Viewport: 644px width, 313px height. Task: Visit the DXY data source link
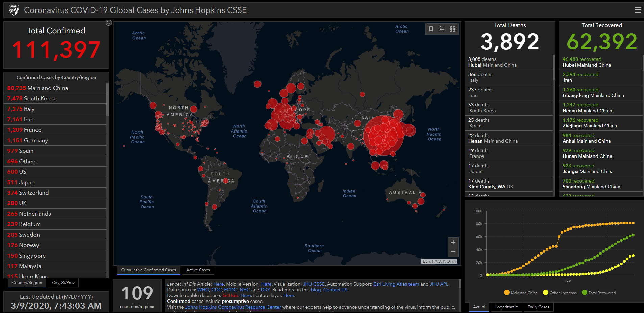(265, 290)
